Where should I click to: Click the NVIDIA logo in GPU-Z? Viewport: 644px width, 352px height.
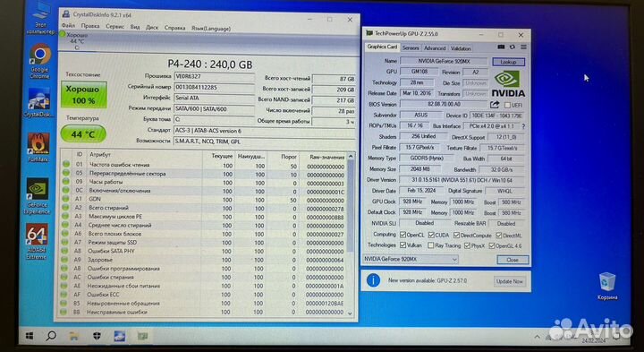coord(508,83)
